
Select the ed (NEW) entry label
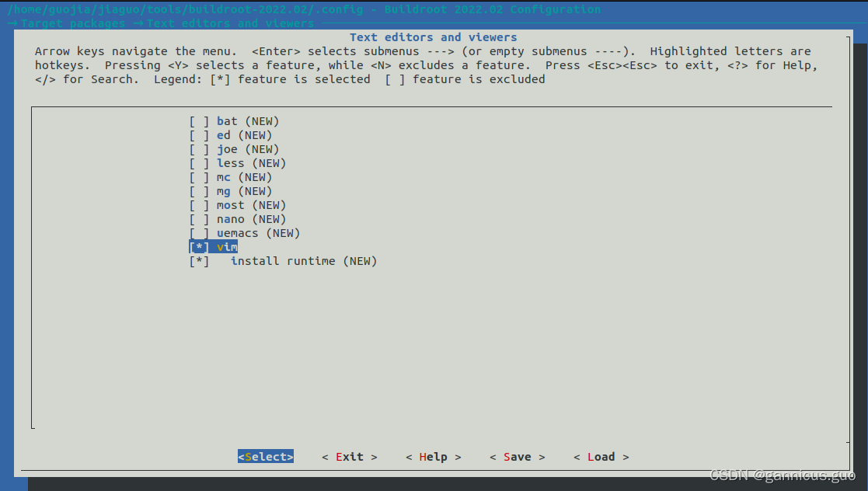[244, 135]
